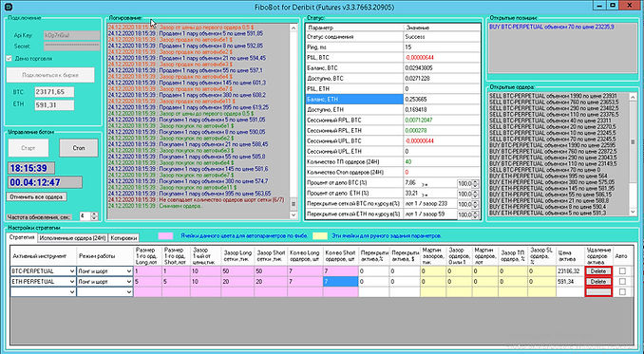Click the yellow manual parameter legend swatch
The height and width of the screenshot is (354, 644).
click(x=320, y=236)
